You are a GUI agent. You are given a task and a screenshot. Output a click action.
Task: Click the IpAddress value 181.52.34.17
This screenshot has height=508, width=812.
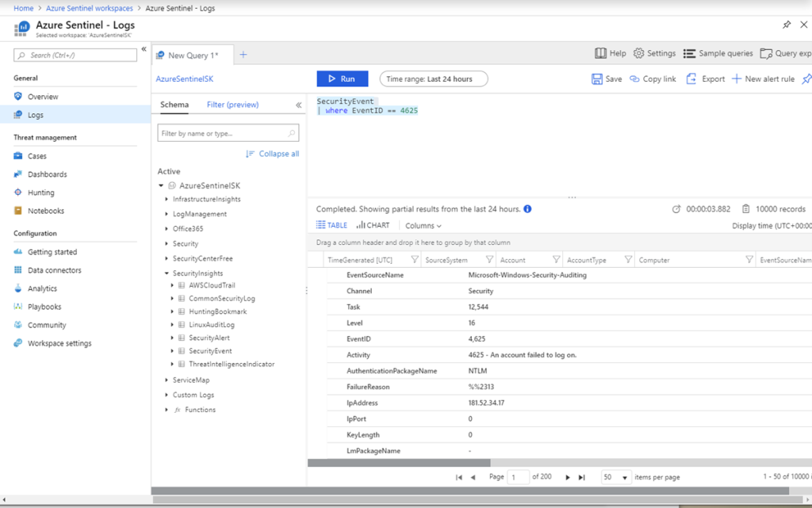(486, 403)
